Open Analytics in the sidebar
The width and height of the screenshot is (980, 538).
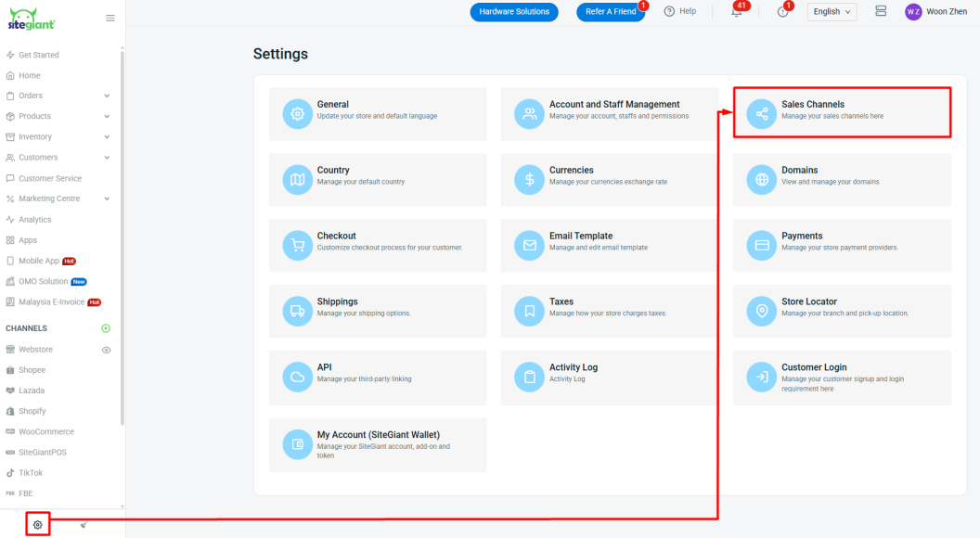pos(35,220)
